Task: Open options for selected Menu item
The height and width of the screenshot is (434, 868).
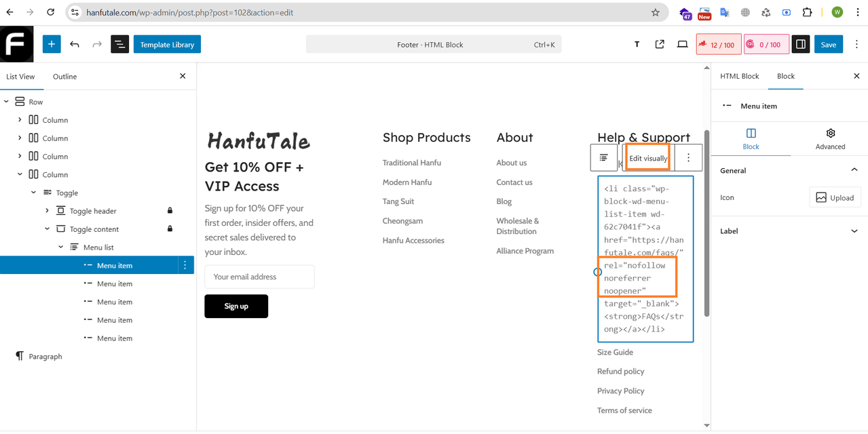Action: pyautogui.click(x=185, y=265)
